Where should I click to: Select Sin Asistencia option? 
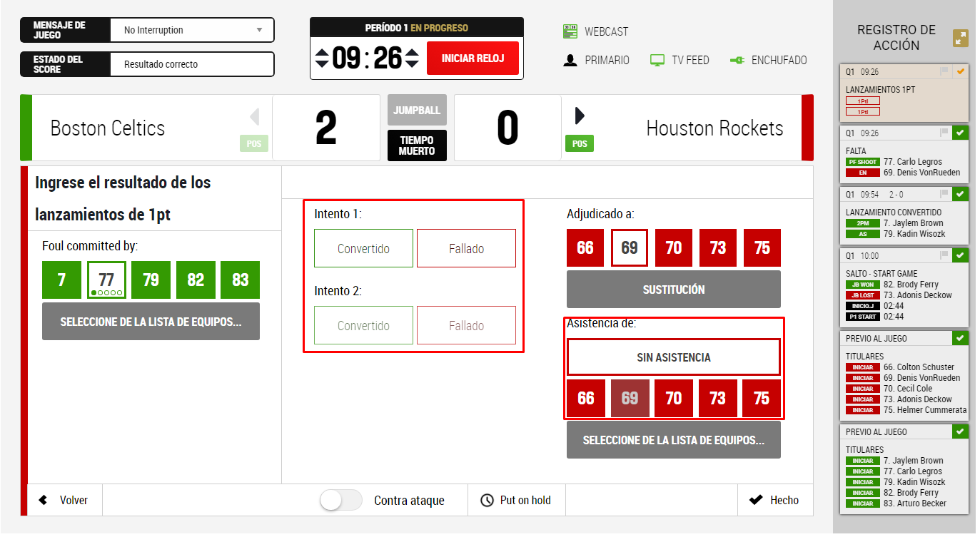pos(673,357)
